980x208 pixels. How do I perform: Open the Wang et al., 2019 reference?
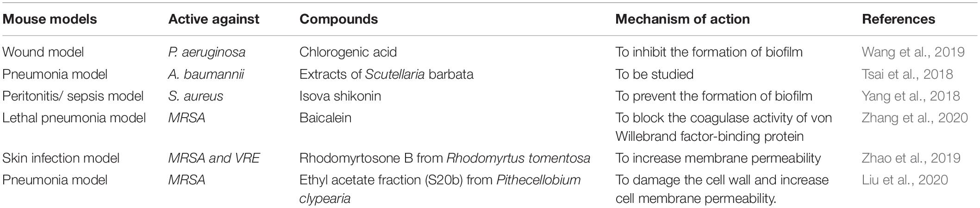pos(913,52)
